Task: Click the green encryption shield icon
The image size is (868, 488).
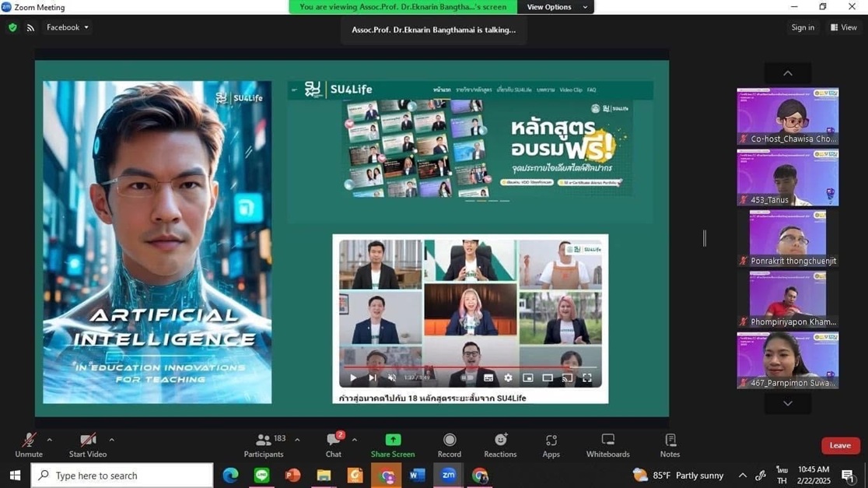Action: tap(12, 27)
